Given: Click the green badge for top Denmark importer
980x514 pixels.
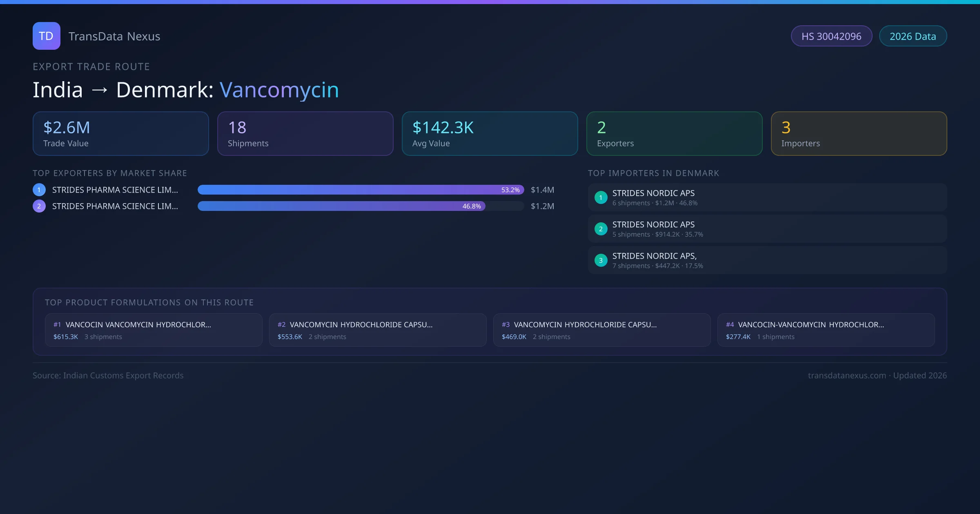Looking at the screenshot, I should click(x=601, y=197).
